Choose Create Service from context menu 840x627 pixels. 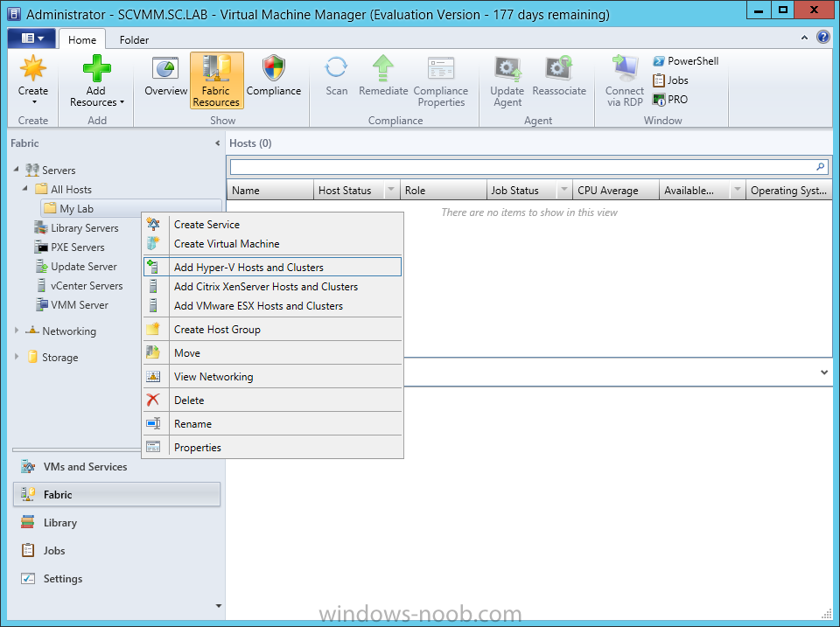click(x=272, y=225)
